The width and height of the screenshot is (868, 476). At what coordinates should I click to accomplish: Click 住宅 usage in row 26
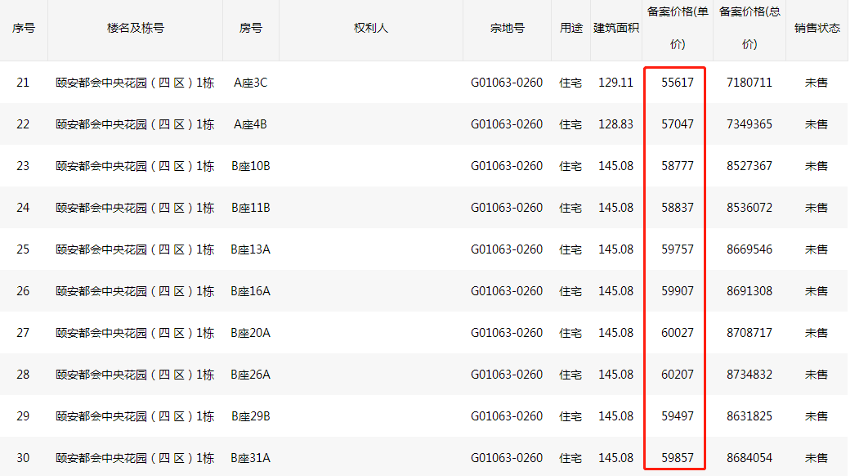[x=570, y=291]
